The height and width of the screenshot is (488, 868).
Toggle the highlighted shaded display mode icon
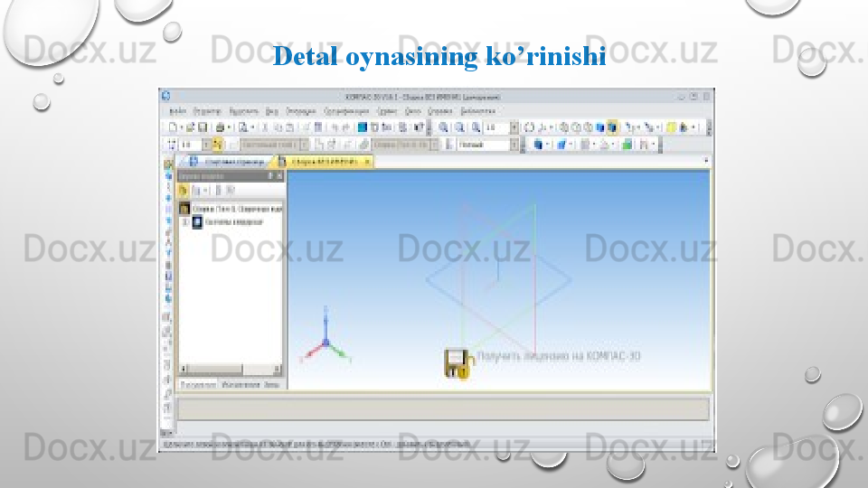tap(612, 127)
